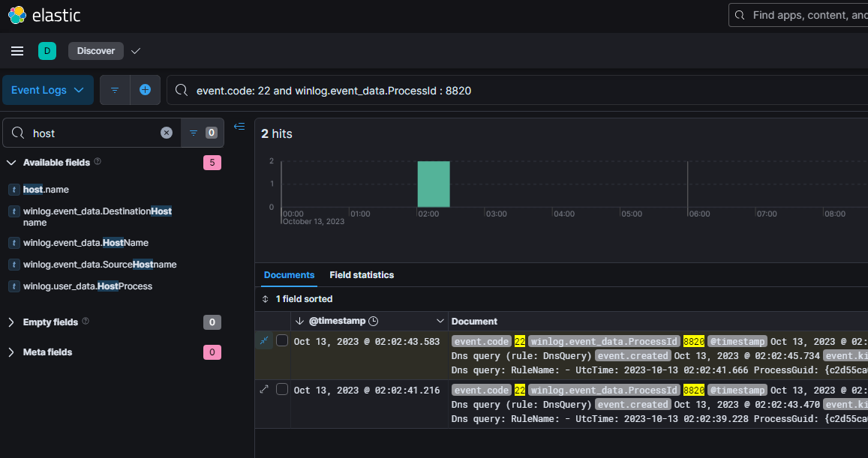Open the filter options icon button

click(115, 90)
